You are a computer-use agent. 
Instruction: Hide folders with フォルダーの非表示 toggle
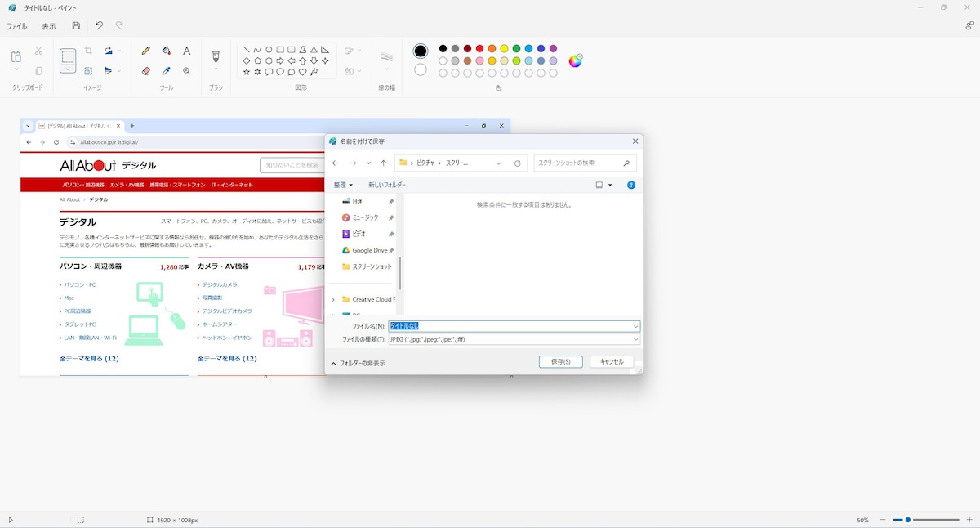358,363
